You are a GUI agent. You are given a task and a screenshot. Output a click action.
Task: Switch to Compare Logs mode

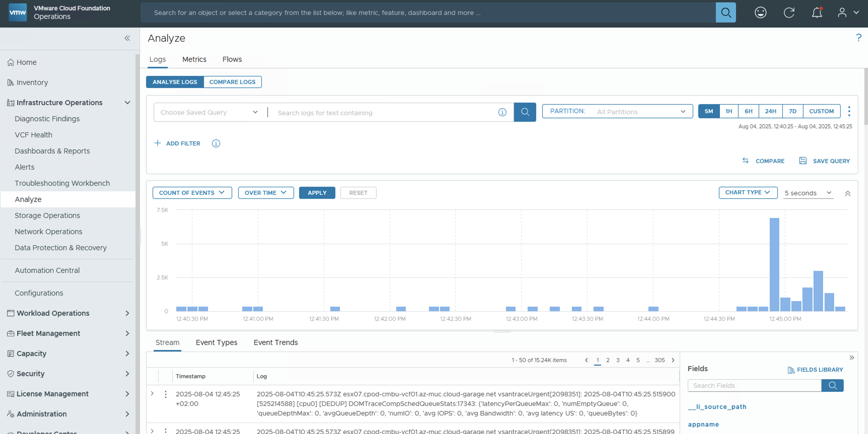click(232, 82)
